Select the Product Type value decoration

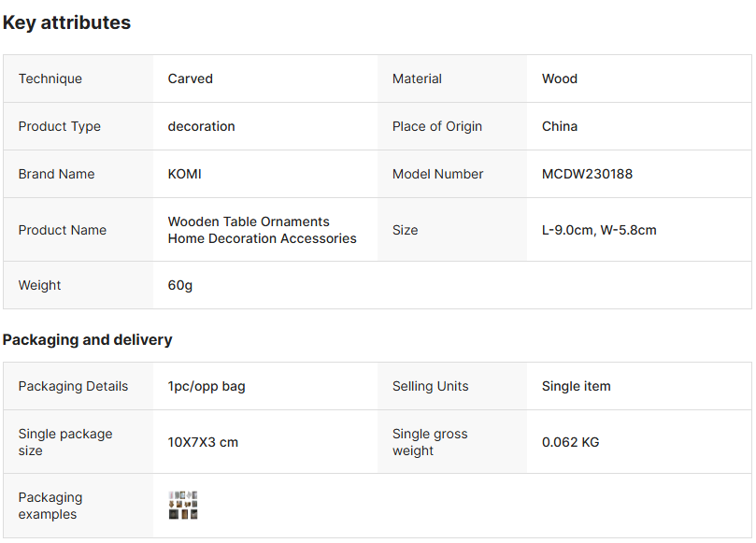[x=201, y=126]
